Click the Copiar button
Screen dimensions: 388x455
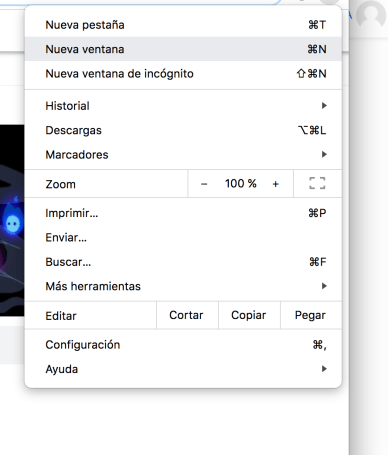249,315
